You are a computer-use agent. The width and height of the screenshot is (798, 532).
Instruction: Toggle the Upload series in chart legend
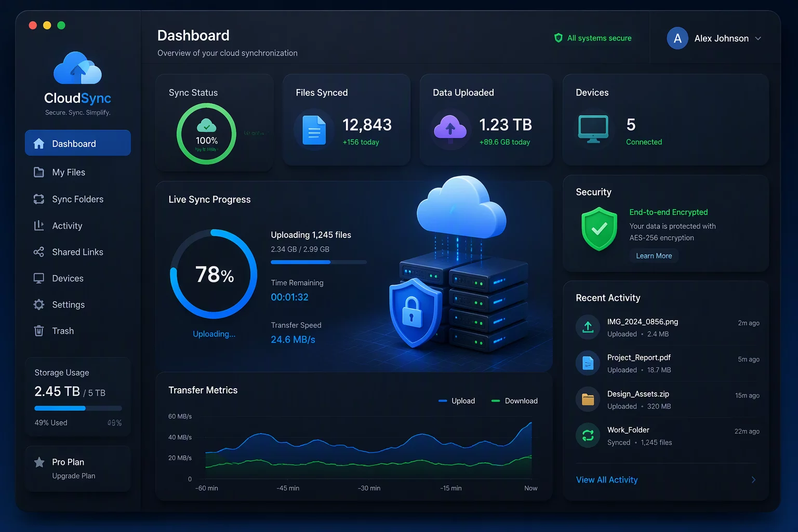(x=457, y=401)
